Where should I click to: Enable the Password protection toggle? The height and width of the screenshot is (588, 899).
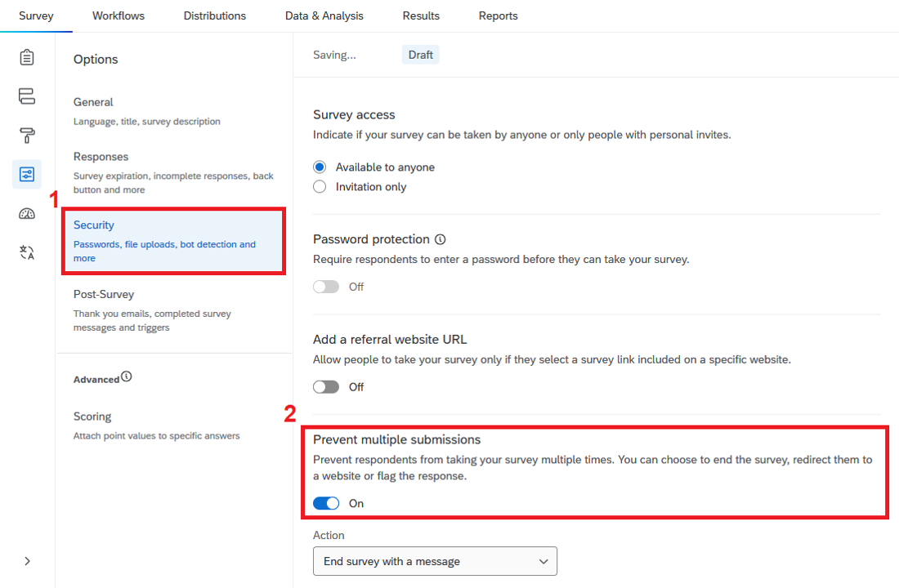[x=326, y=287]
